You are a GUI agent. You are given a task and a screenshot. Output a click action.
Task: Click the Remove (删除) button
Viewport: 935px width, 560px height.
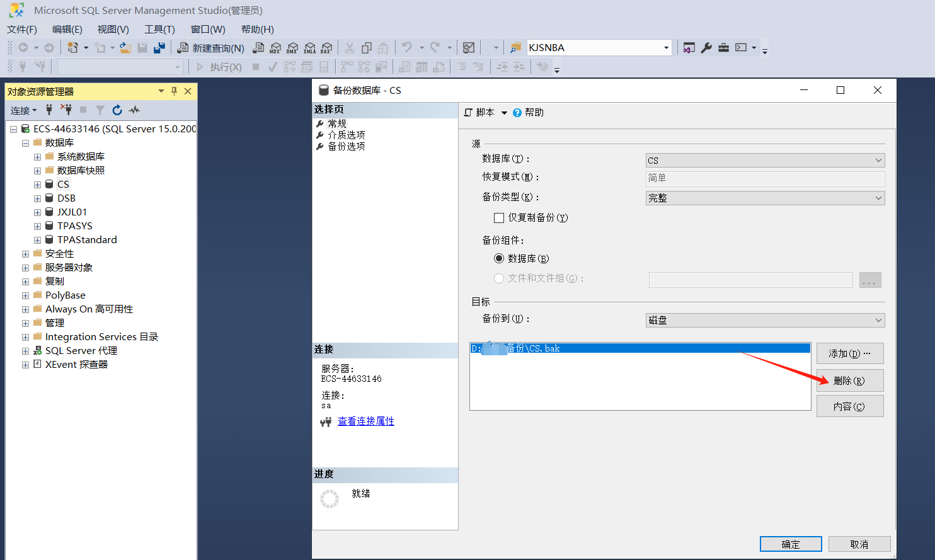850,380
